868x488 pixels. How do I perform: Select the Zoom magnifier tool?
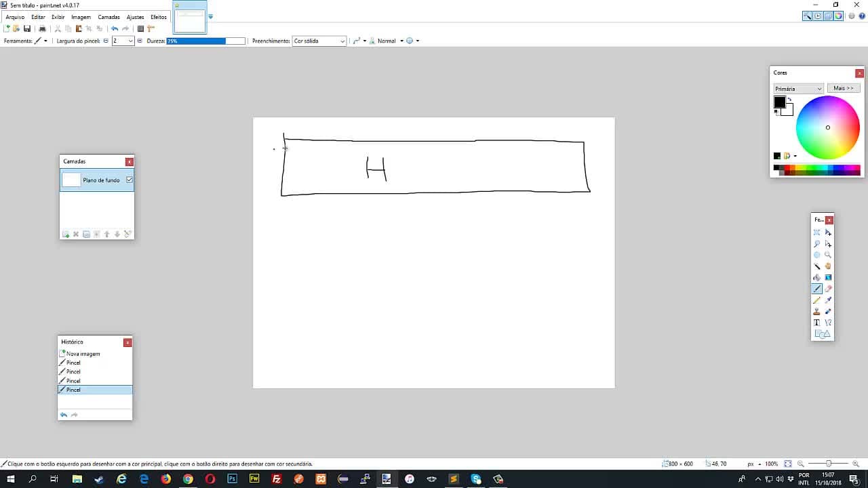tap(828, 255)
